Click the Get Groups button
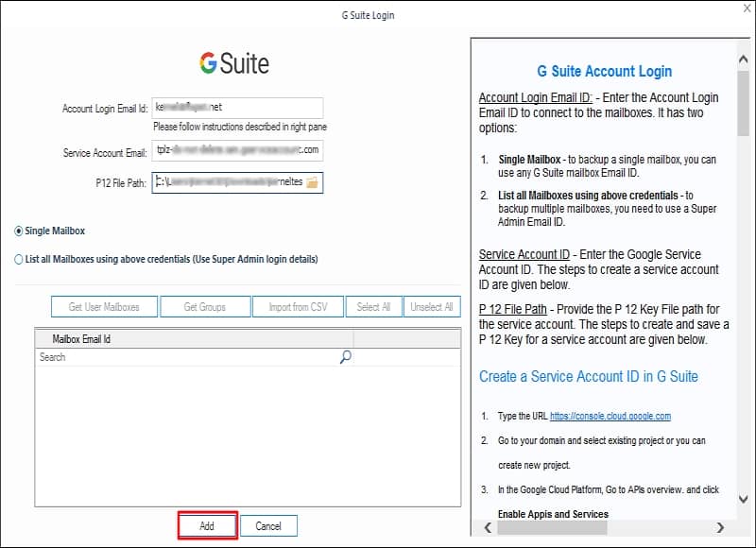The image size is (756, 548). click(x=205, y=306)
